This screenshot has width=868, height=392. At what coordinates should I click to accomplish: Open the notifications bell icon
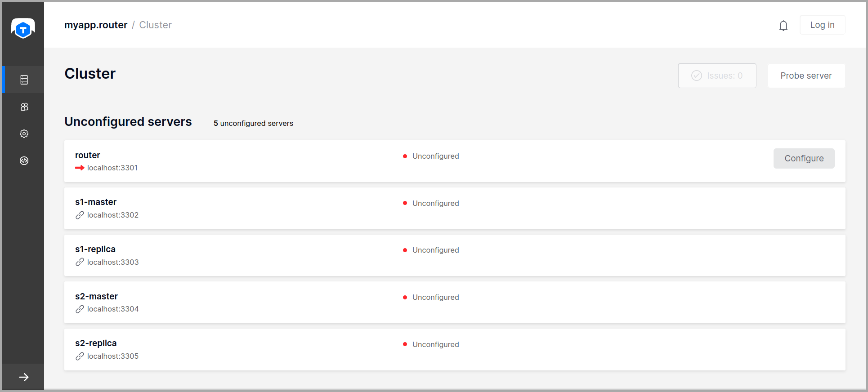tap(783, 26)
